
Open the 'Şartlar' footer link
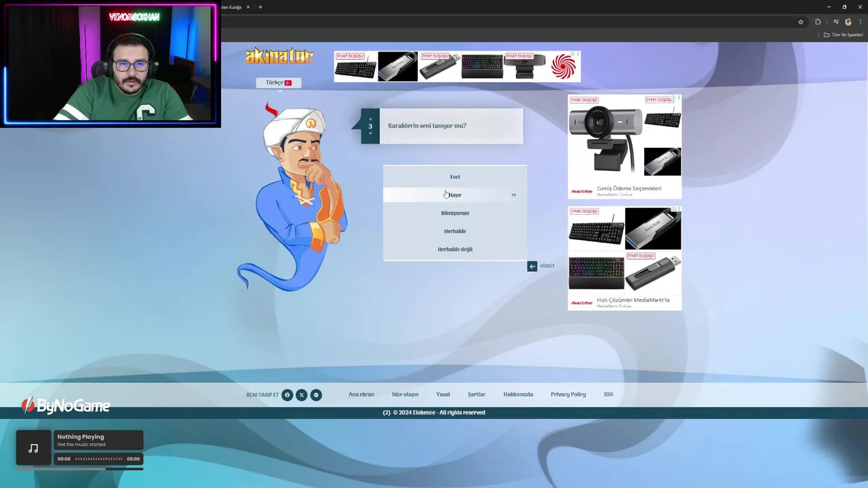(477, 394)
